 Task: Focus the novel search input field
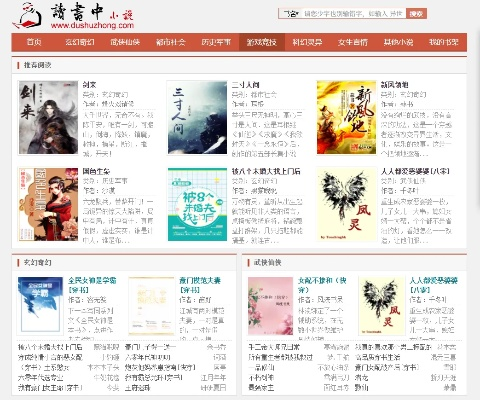354,14
